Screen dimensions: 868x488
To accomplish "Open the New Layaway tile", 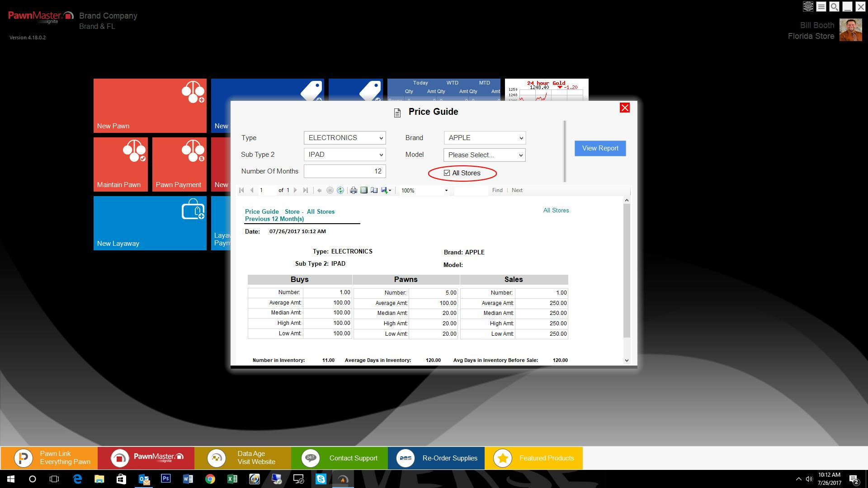I will click(150, 223).
